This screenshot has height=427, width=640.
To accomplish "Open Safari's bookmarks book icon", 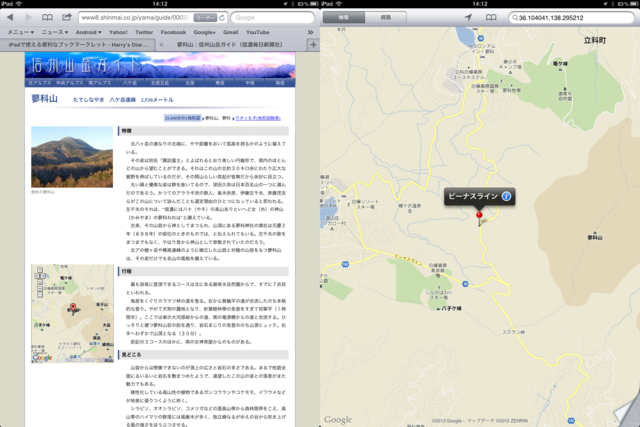I will point(47,18).
